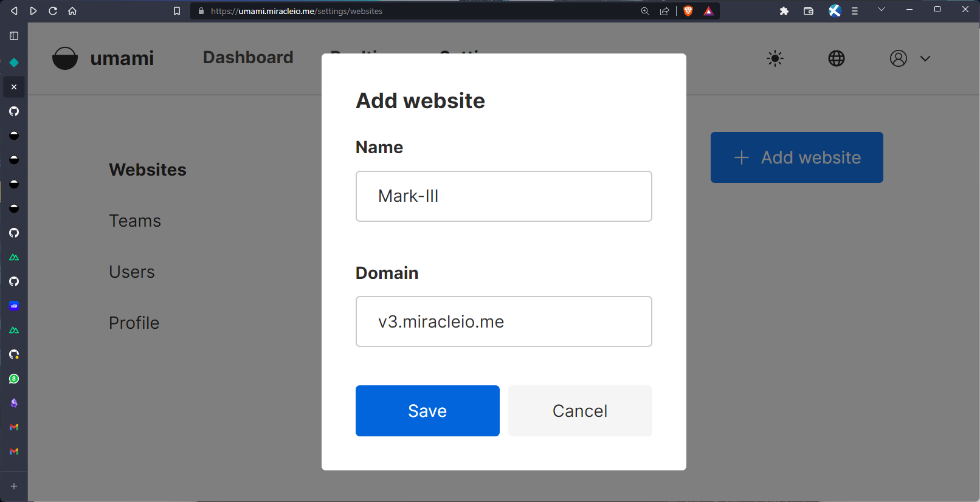The width and height of the screenshot is (980, 502).
Task: Focus the Domain input field
Action: [503, 321]
